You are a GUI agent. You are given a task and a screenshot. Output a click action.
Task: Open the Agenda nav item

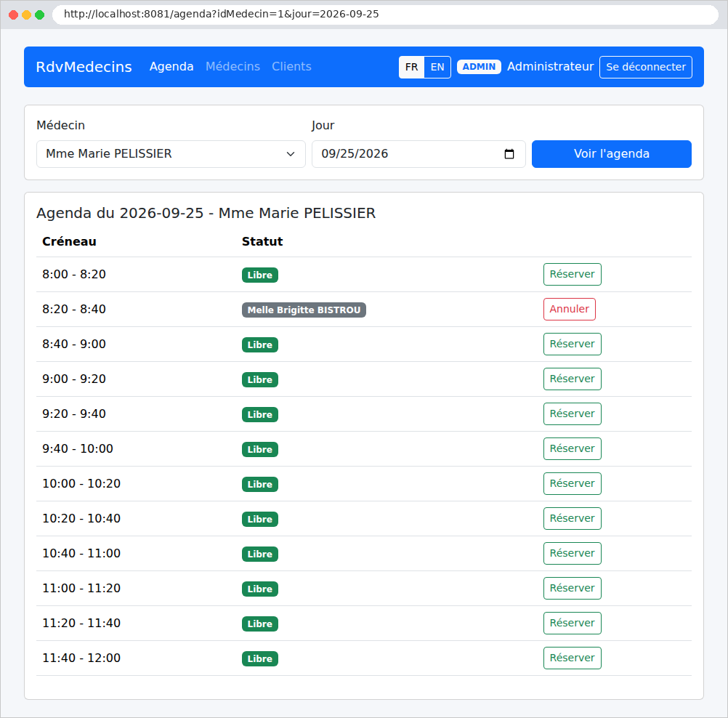point(171,66)
